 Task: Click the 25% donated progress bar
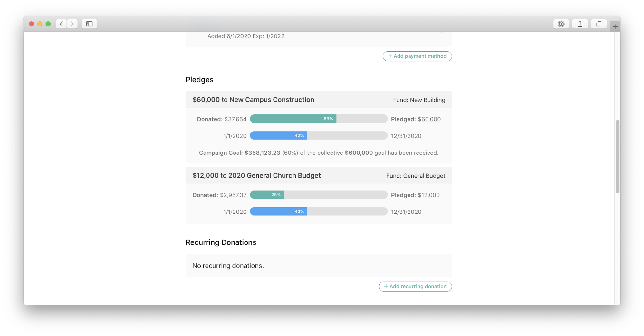[319, 195]
